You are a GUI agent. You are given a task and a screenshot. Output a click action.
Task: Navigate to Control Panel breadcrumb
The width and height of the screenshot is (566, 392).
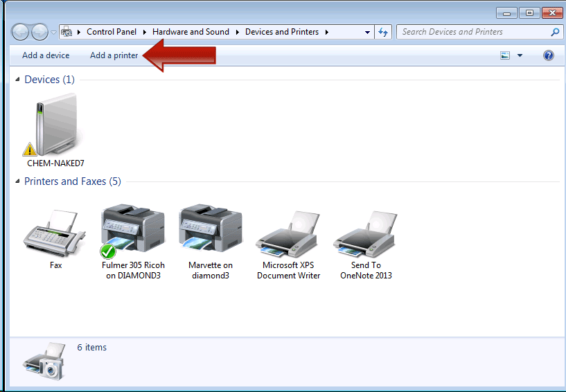click(112, 32)
